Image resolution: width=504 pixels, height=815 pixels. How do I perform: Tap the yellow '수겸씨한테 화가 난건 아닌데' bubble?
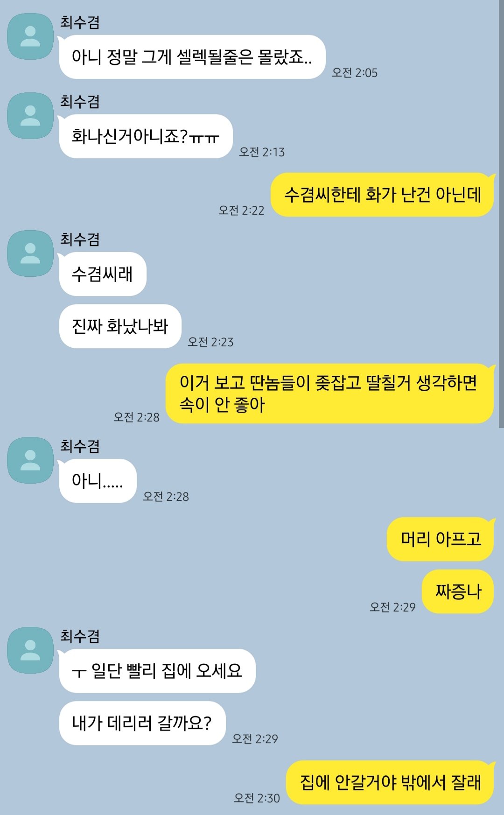click(382, 195)
